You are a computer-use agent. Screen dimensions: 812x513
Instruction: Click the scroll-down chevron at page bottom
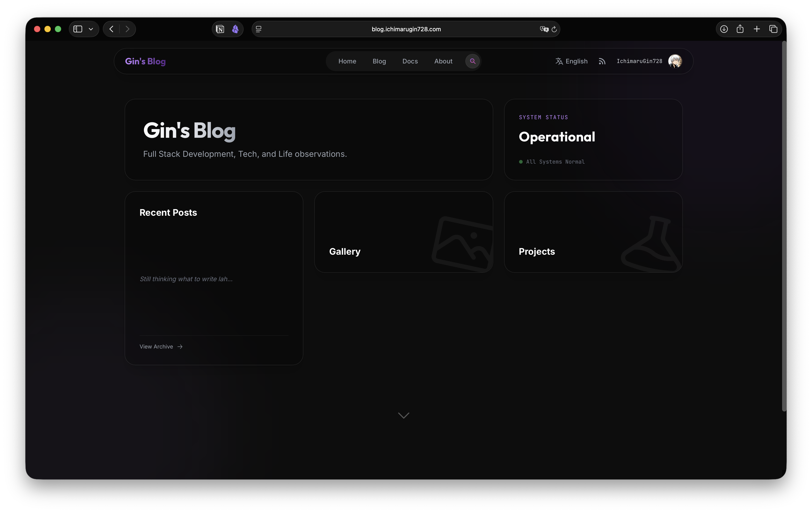point(403,415)
